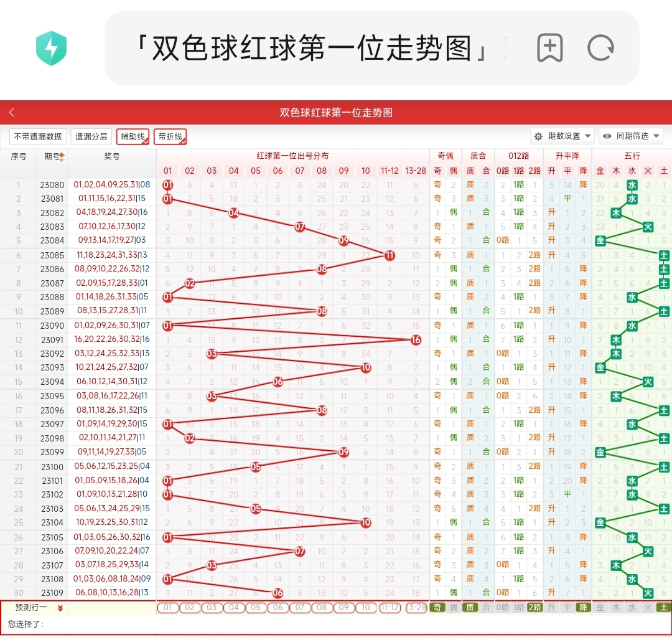Image resolution: width=672 pixels, height=637 pixels.
Task: Click the gear icon beside 期数设置
Action: (538, 136)
